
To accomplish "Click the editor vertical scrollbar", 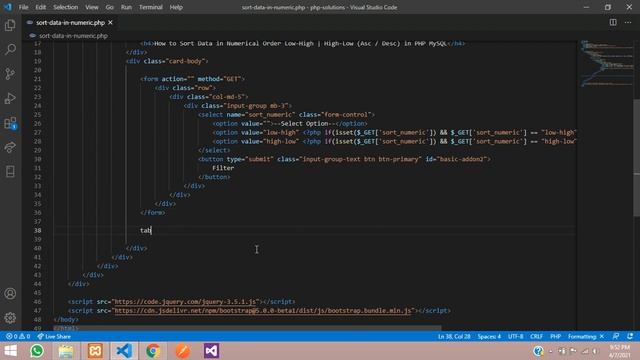I will pos(637,158).
